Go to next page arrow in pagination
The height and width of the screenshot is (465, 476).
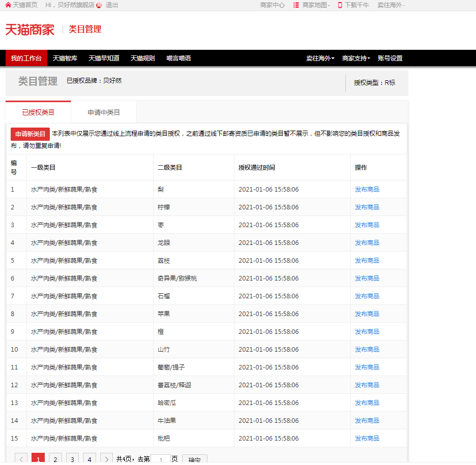click(x=107, y=459)
